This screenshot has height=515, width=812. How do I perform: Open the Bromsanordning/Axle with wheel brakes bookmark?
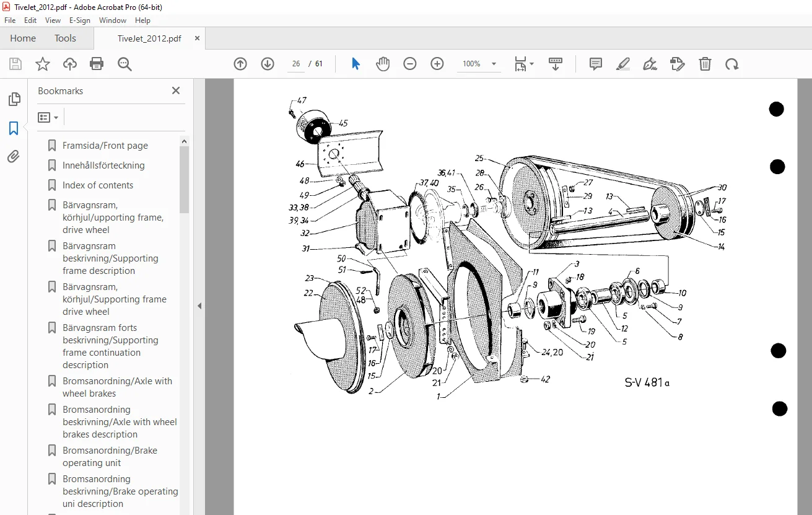[117, 387]
